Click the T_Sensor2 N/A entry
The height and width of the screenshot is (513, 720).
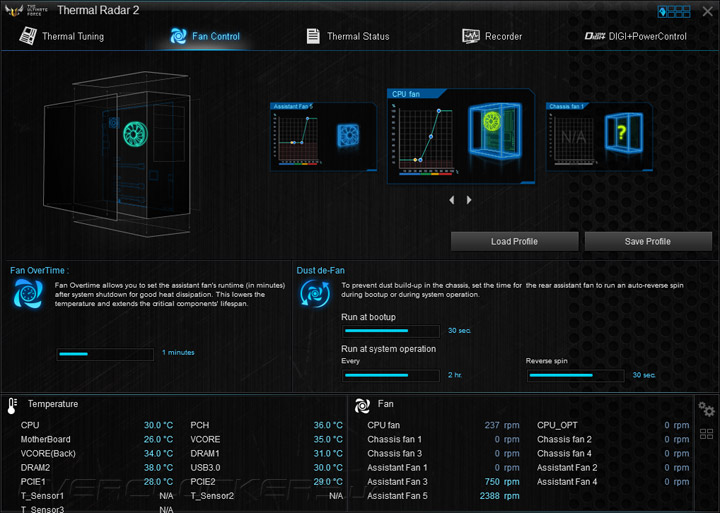click(266, 496)
